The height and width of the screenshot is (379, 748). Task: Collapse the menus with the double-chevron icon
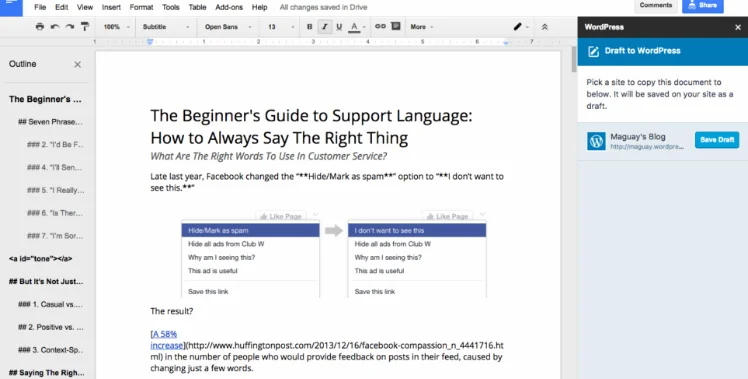tap(544, 27)
